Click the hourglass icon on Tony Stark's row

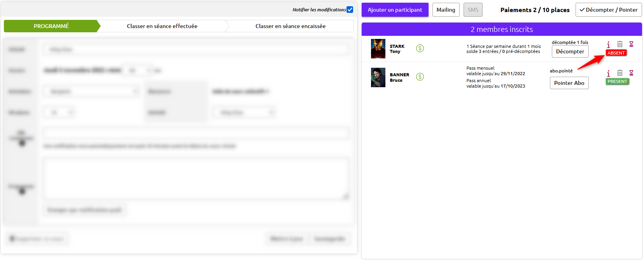631,44
